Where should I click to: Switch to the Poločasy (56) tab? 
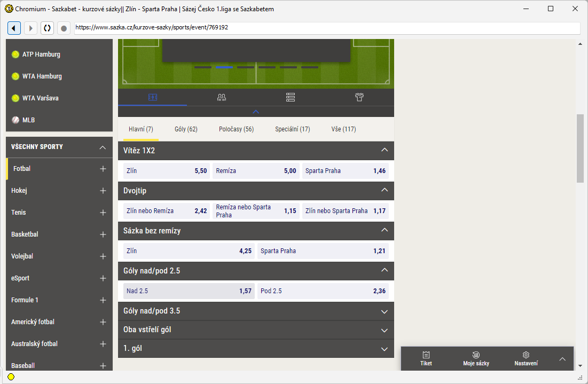[x=236, y=129]
